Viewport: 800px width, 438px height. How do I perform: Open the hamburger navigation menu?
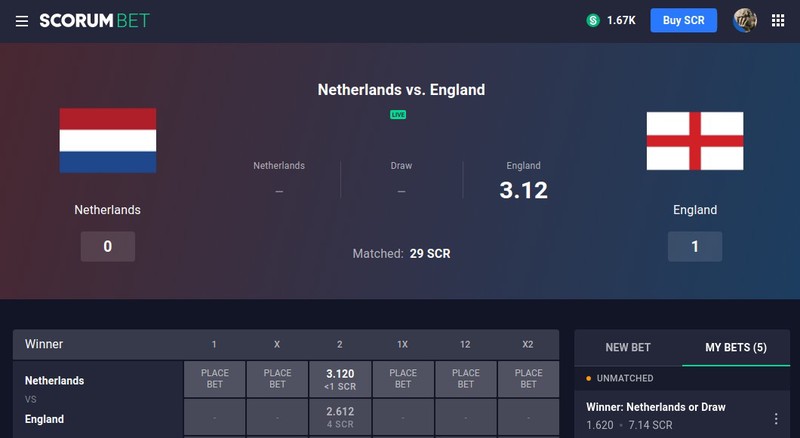click(21, 21)
